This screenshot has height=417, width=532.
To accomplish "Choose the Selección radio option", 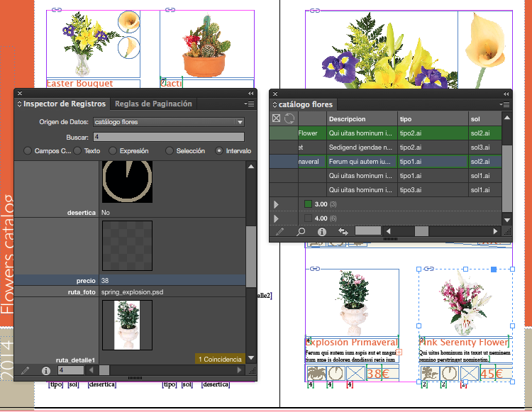I will tap(170, 150).
